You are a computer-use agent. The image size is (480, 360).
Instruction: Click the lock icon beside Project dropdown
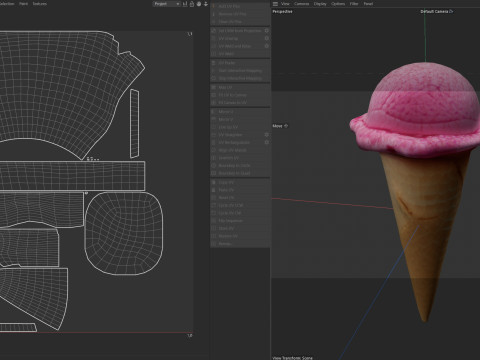[192, 4]
